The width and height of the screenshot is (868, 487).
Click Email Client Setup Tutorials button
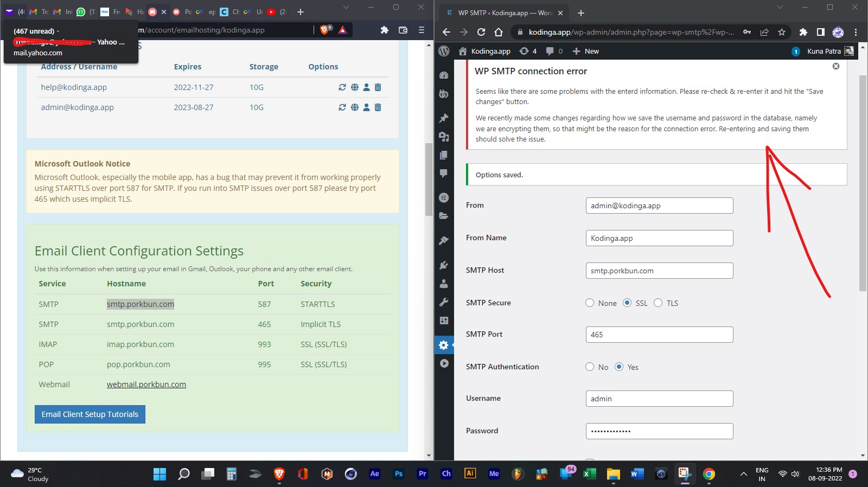[x=90, y=414]
